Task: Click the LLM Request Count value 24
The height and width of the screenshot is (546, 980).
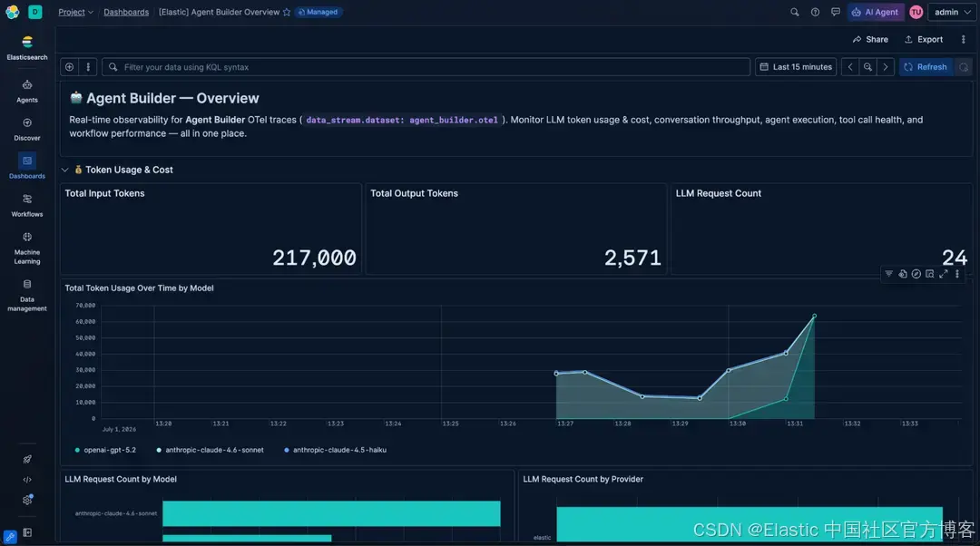Action: coord(955,258)
